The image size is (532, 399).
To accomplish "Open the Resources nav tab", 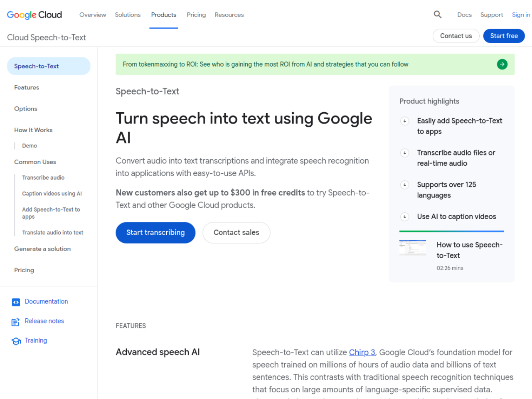I will pyautogui.click(x=229, y=15).
